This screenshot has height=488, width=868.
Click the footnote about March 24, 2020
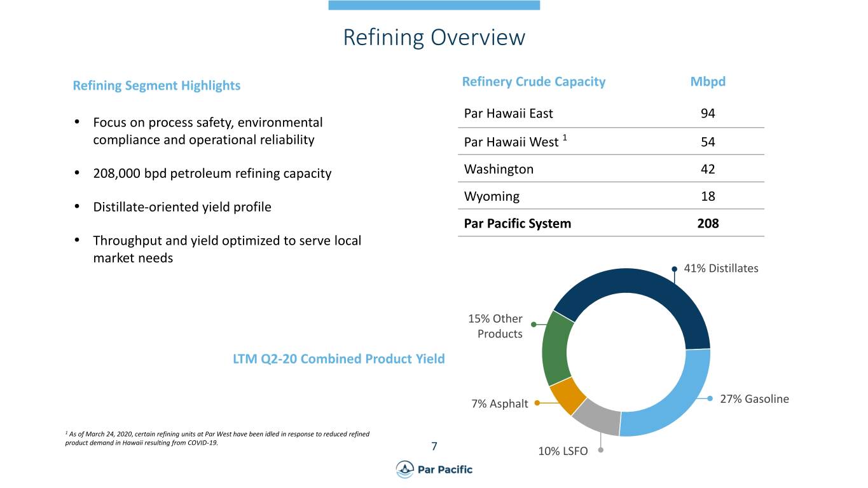pyautogui.click(x=217, y=438)
